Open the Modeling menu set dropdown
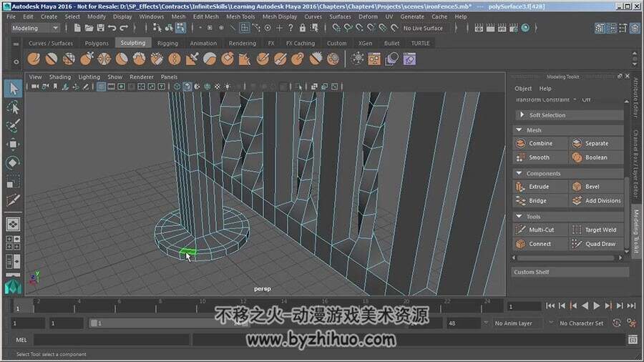 (x=35, y=28)
